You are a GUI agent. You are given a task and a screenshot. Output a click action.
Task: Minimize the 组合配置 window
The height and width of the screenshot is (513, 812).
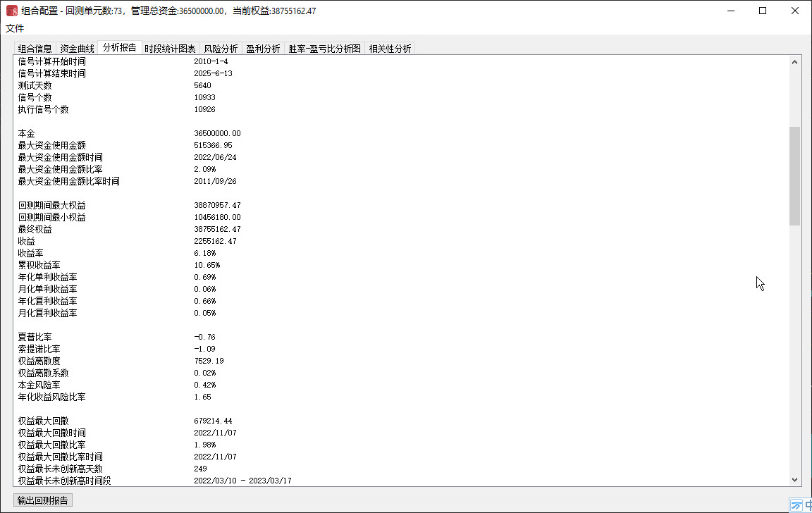730,11
